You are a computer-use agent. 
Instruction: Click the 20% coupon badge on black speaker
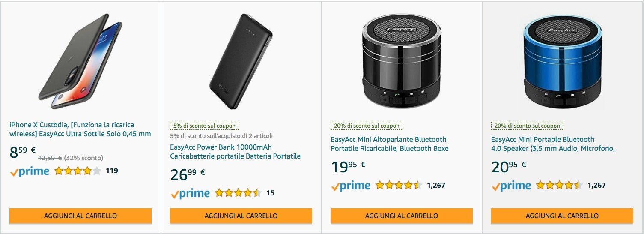367,126
